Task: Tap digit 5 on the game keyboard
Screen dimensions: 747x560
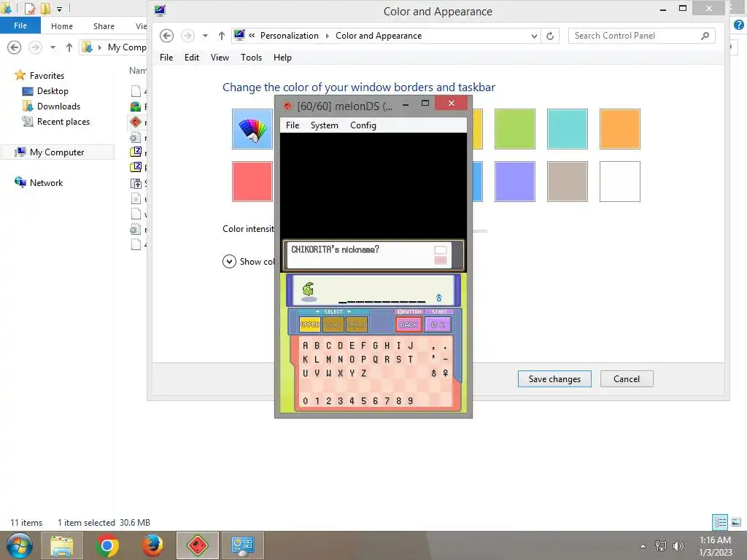Action: tap(363, 401)
